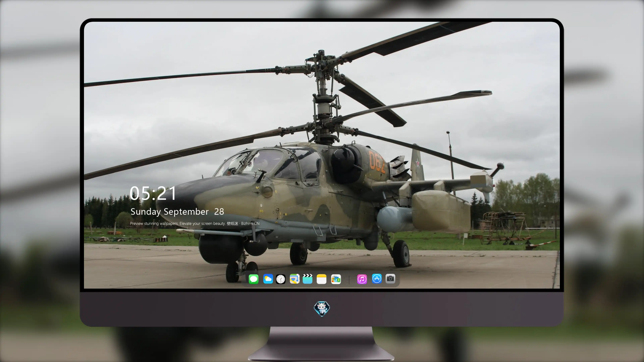Launch the Maps app from dock
644x362 pixels.
click(294, 279)
